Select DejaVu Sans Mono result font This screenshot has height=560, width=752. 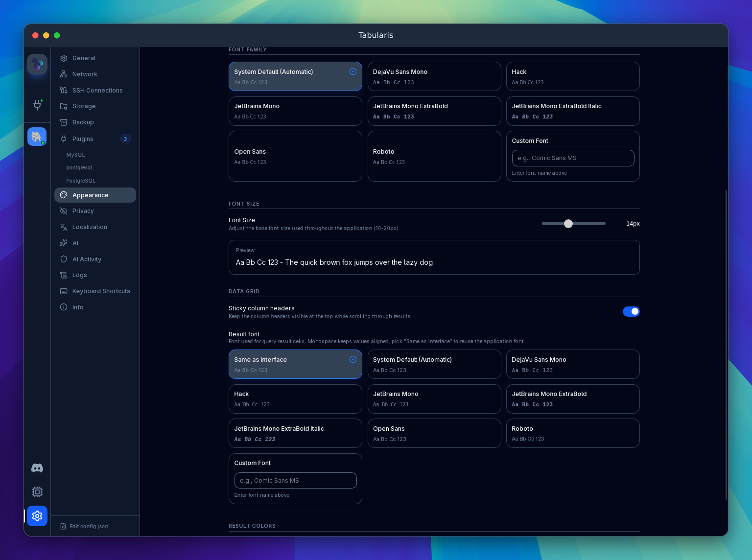(x=573, y=364)
